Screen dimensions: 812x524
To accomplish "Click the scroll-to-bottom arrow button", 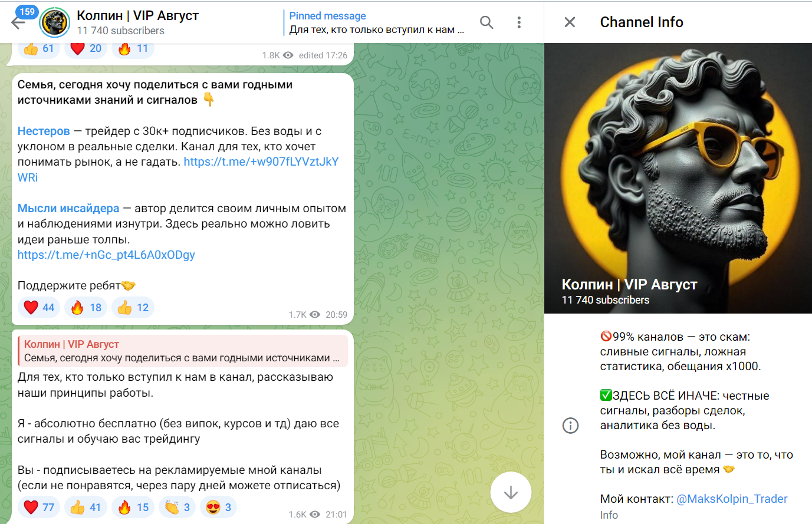I will pos(511,492).
